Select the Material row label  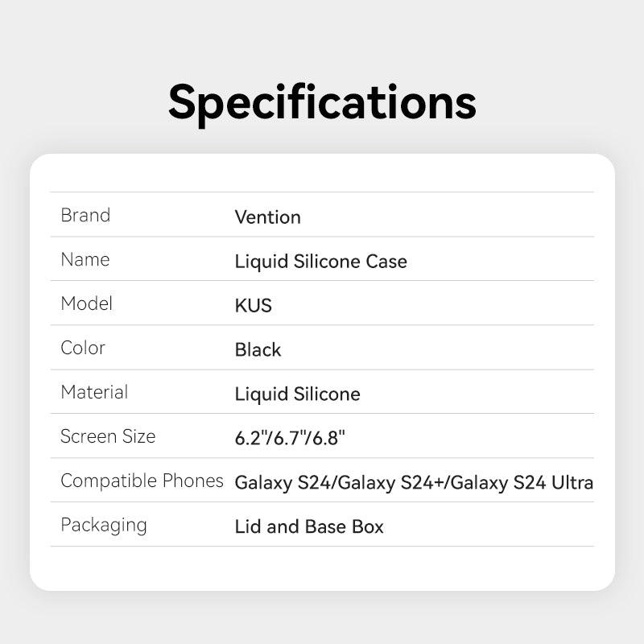(x=94, y=393)
